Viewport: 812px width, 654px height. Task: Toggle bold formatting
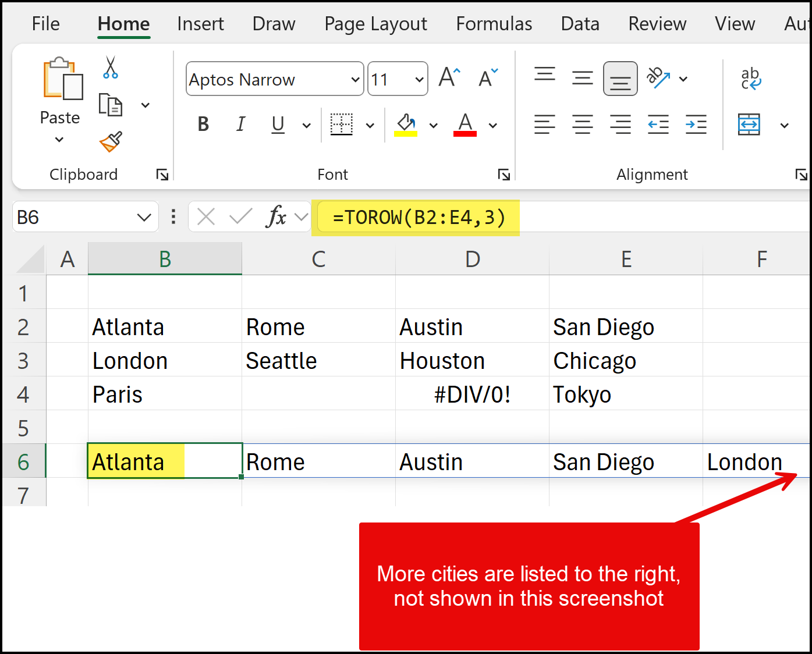pyautogui.click(x=203, y=123)
